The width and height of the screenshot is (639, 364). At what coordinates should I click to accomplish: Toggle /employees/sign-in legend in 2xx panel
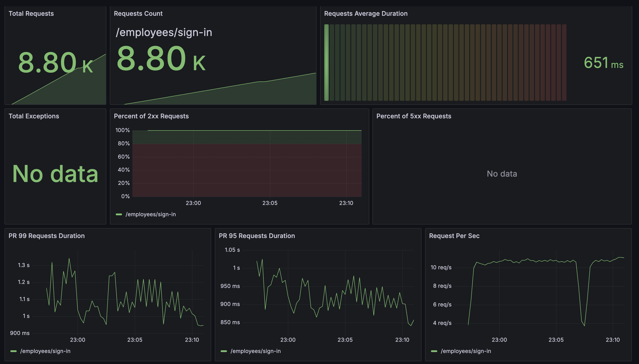tap(150, 214)
